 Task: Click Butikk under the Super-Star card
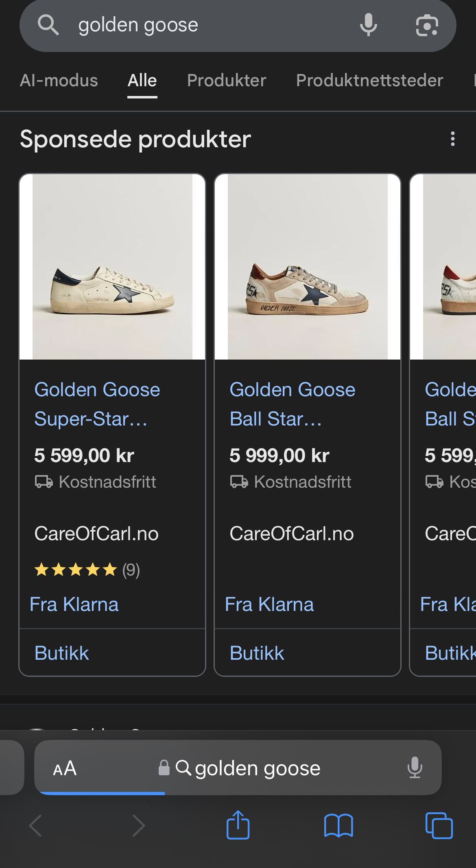(x=62, y=653)
